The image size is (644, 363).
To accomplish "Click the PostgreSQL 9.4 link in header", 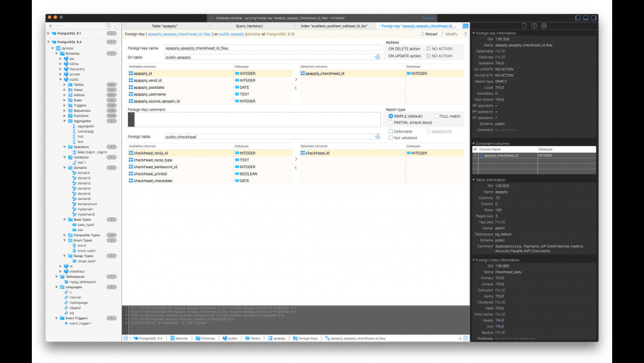I will click(279, 34).
